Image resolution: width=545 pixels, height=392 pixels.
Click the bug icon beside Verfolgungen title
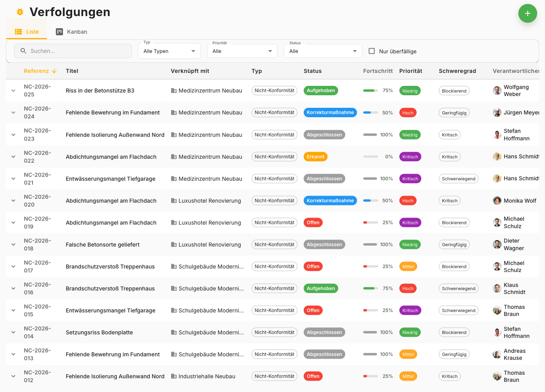tap(20, 12)
